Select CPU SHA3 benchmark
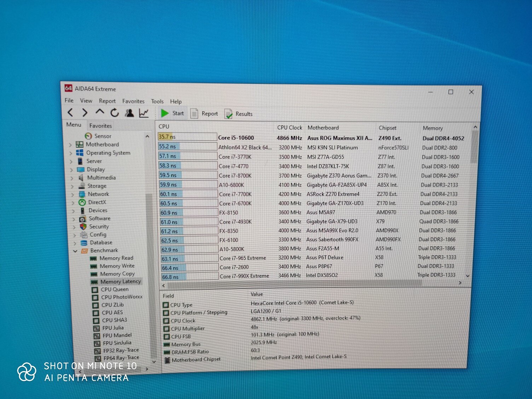 110,320
